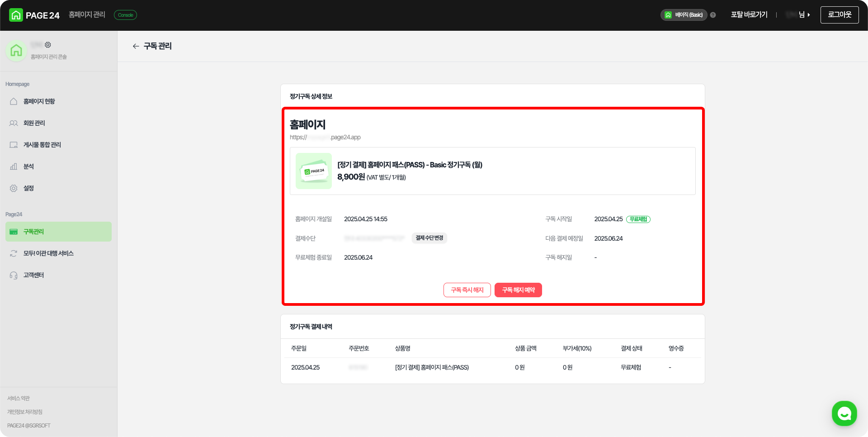Click the 게시물 통합 관리 board icon
This screenshot has width=868, height=437.
pos(14,145)
